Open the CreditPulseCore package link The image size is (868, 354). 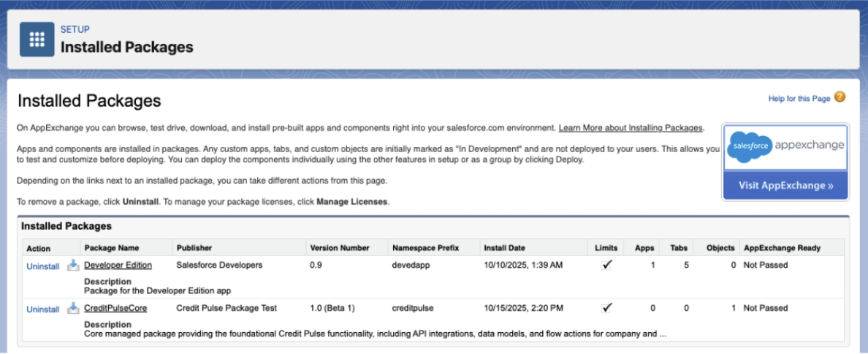(x=115, y=309)
